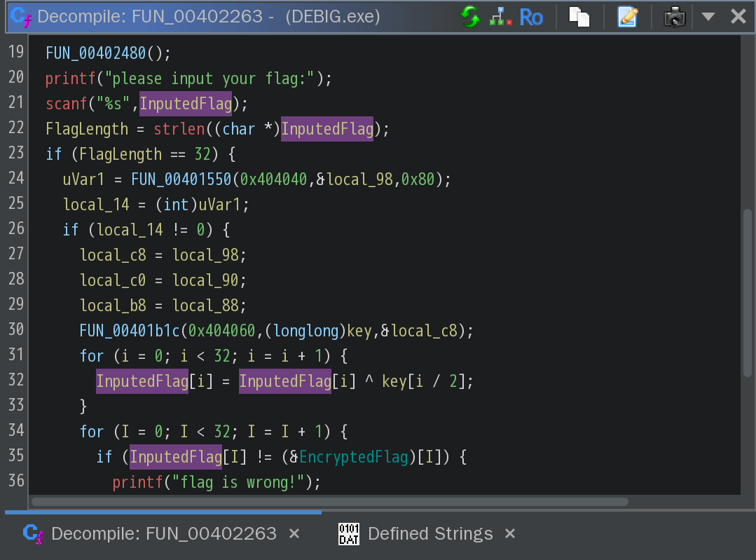Close the Defined Strings tab
Screen dimensions: 756x560
click(510, 534)
